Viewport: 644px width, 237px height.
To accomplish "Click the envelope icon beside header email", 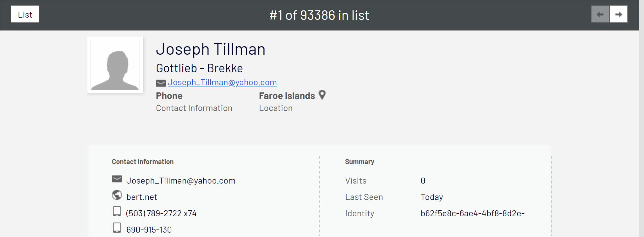I will 161,83.
